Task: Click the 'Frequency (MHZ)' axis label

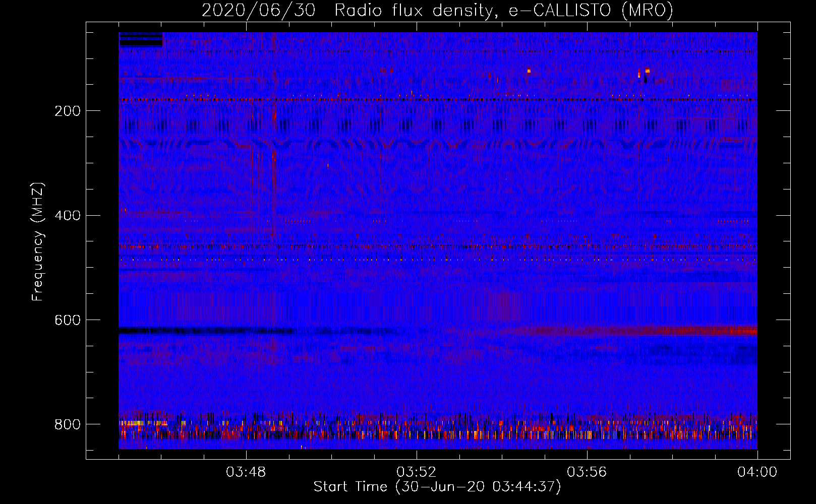Action: click(37, 242)
